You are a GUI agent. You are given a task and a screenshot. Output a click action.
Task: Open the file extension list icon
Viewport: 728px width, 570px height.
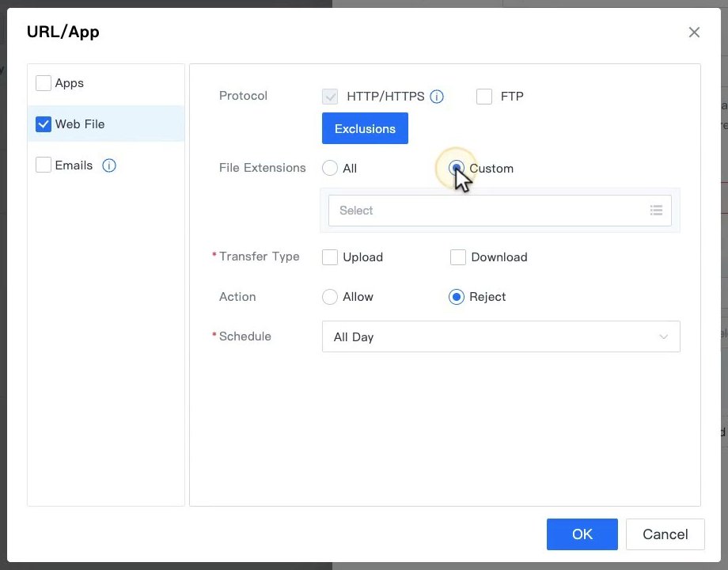tap(656, 211)
